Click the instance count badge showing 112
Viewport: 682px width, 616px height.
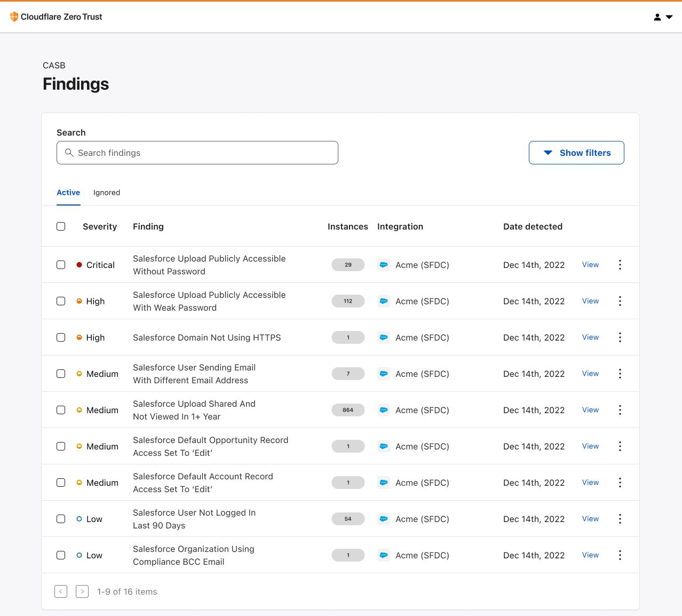coord(348,301)
